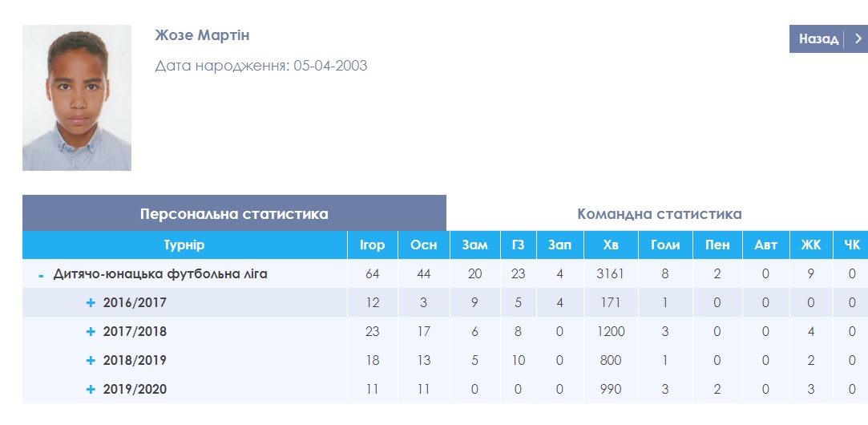
Task: Expand the 2019/2020 season row
Action: 91,390
